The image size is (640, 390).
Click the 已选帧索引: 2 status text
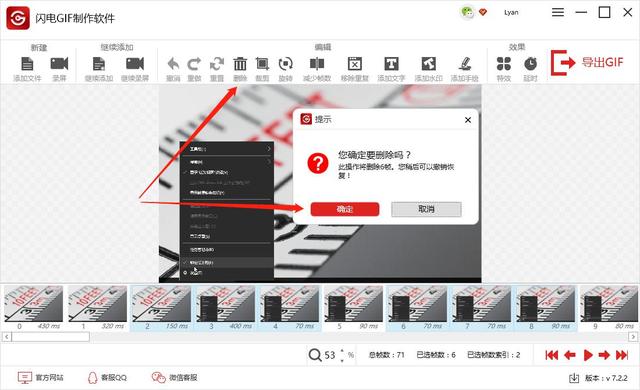494,355
